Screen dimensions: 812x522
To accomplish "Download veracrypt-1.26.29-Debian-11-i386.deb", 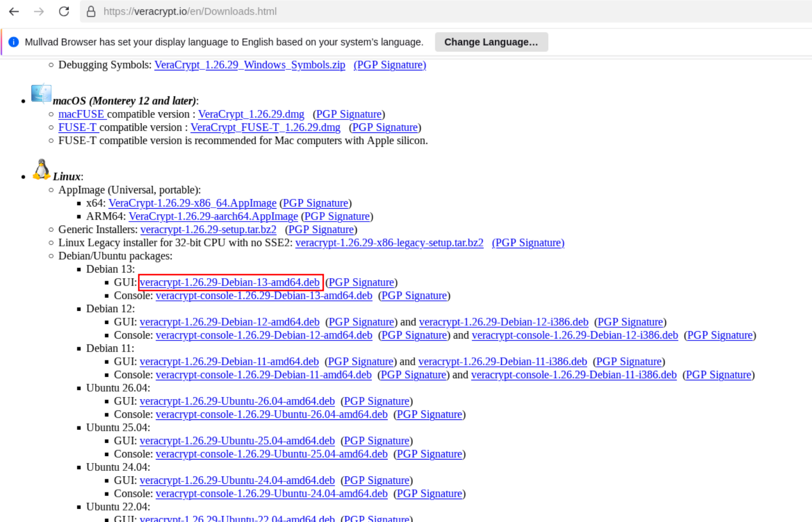I will [x=503, y=362].
